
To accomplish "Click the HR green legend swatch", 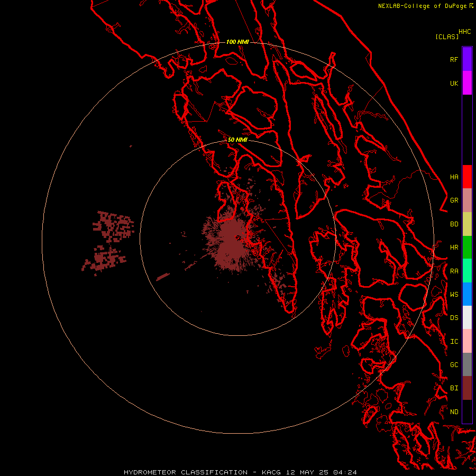I will click(467, 248).
